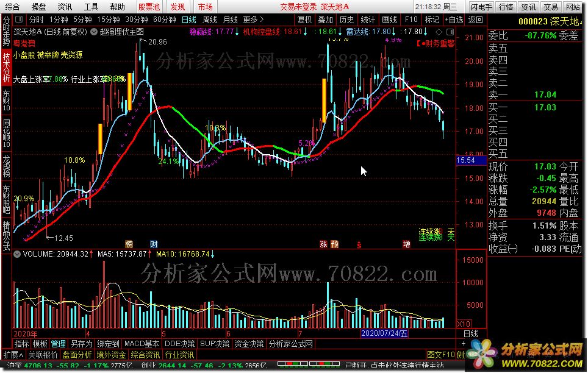This screenshot has height=373, width=588.
Task: Open the 综合 menu
Action: pos(12,7)
